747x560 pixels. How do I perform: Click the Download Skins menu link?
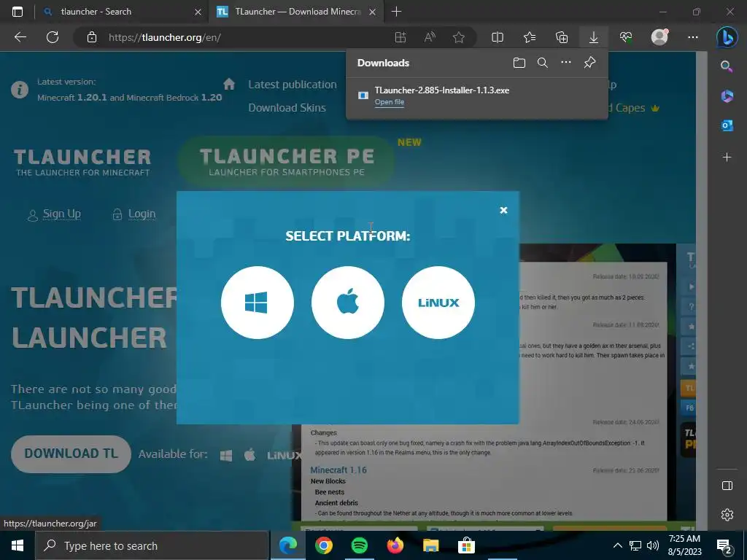(x=287, y=108)
